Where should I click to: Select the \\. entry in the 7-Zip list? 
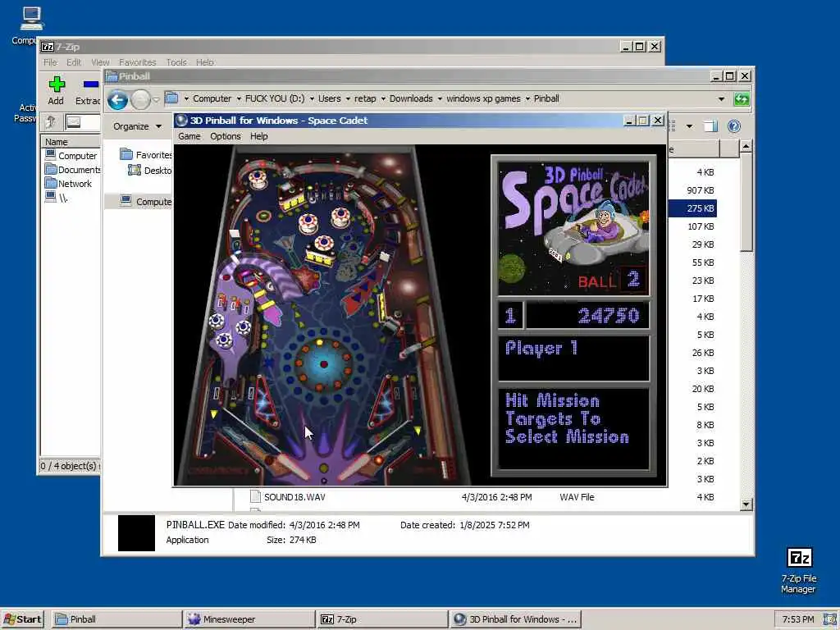[x=57, y=197]
